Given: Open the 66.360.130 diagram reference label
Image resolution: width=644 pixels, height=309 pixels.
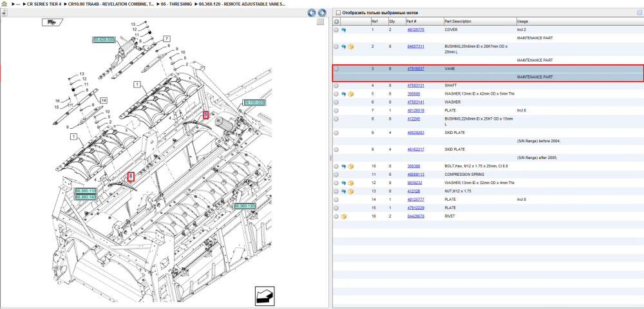Looking at the screenshot, I should pyautogui.click(x=245, y=206).
